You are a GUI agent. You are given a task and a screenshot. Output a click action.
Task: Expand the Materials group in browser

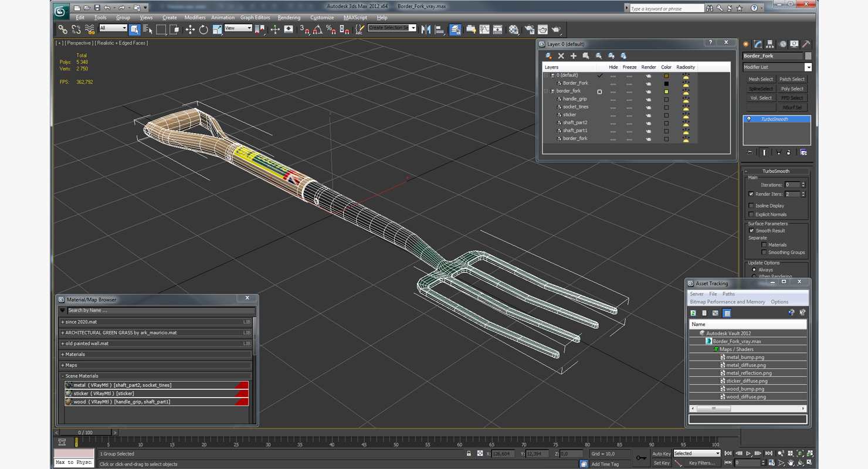(63, 355)
